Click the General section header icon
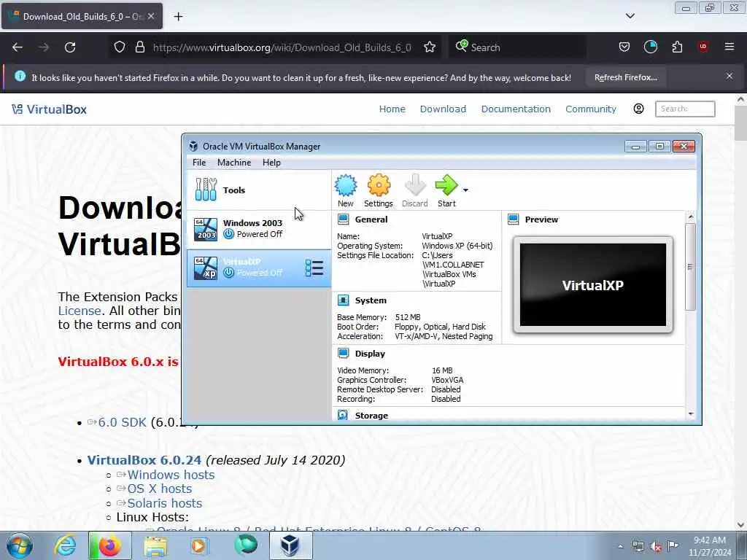747x560 pixels. coord(343,219)
